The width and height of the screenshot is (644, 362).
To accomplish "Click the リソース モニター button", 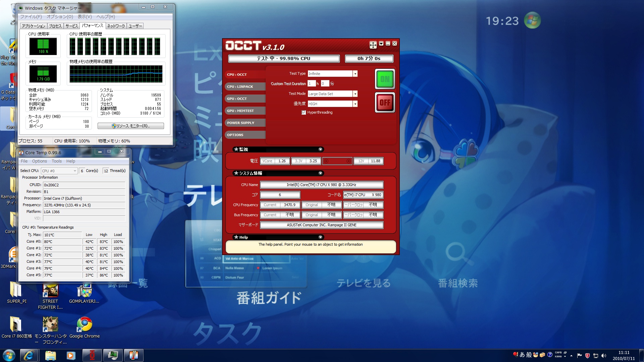I will (x=131, y=126).
